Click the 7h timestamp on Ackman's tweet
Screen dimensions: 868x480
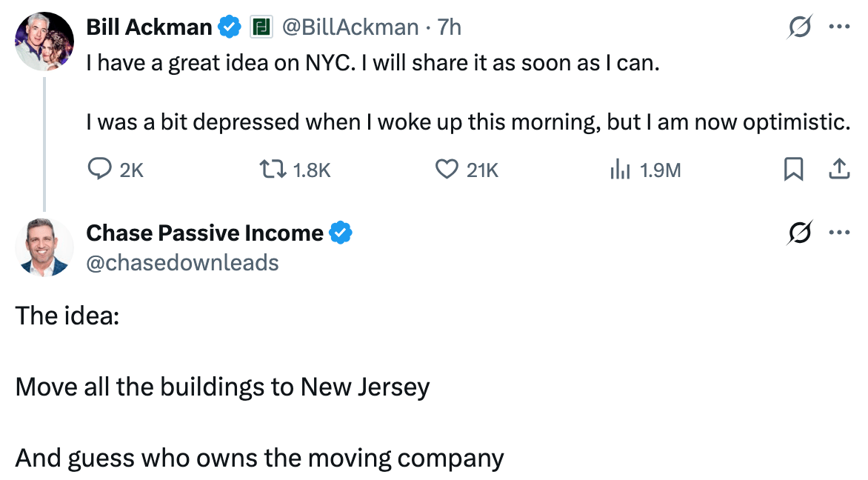coord(450,27)
